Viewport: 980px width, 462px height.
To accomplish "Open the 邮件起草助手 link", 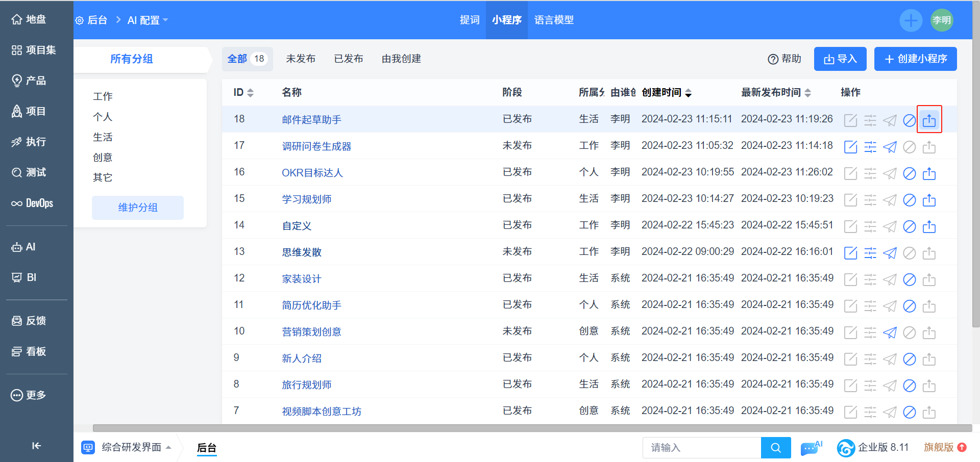I will (312, 120).
